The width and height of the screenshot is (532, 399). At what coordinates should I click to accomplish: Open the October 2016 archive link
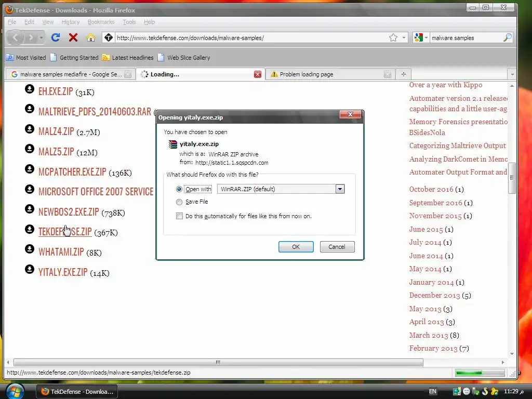431,189
